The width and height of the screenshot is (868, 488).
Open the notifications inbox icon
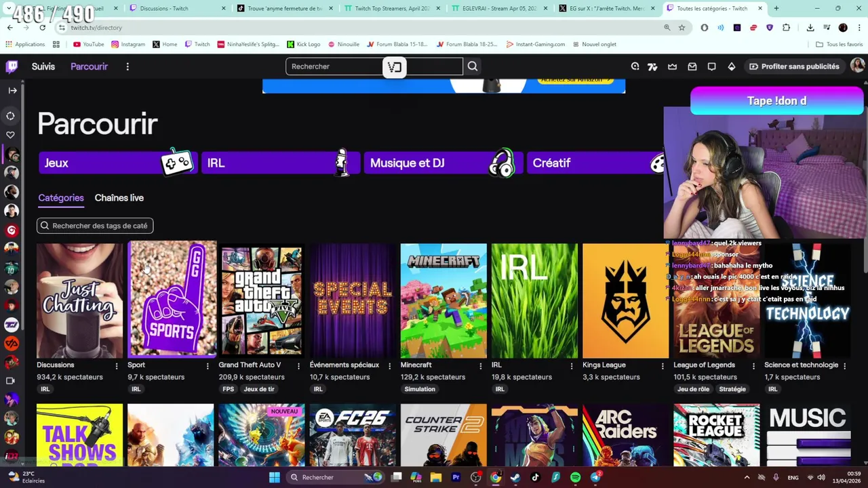click(692, 66)
